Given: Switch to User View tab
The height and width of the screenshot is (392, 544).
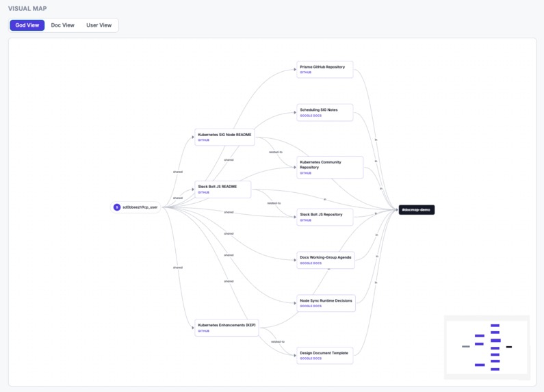Looking at the screenshot, I should 99,25.
